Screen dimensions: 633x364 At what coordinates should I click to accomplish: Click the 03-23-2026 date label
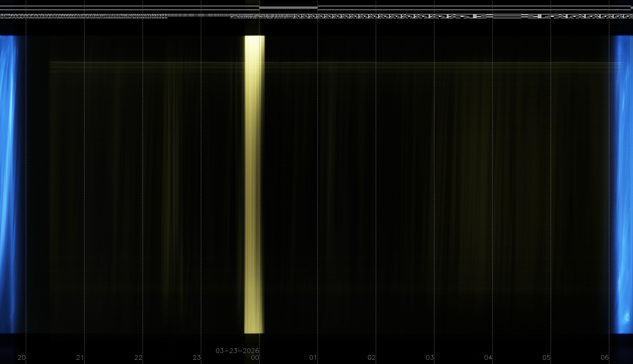(237, 351)
